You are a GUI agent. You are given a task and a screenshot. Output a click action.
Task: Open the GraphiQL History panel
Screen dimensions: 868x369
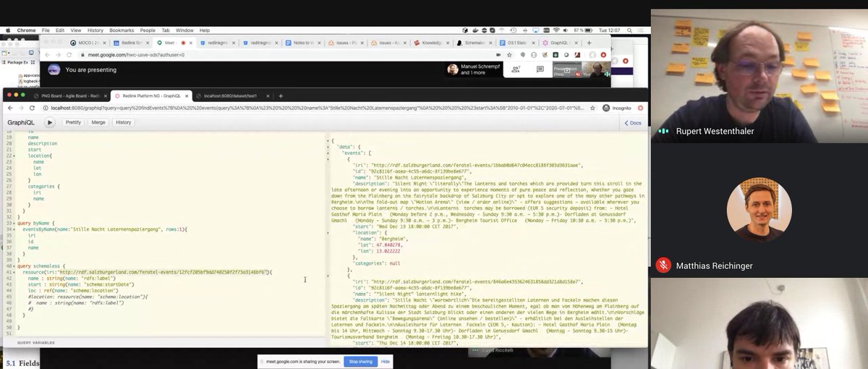tap(124, 122)
